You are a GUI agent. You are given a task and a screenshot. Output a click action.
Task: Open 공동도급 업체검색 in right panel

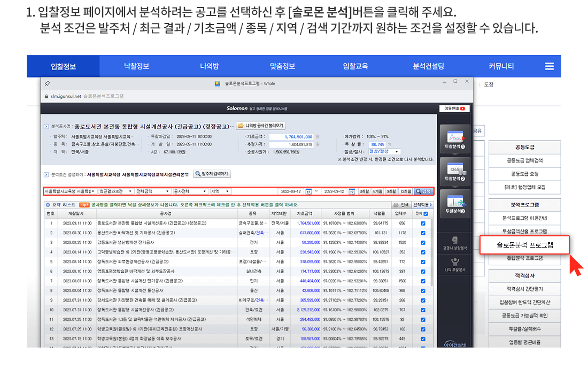click(524, 160)
